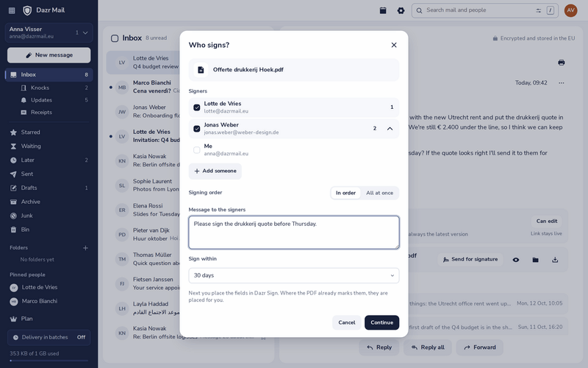Image resolution: width=588 pixels, height=368 pixels.
Task: Open the Sign within 30 days dropdown
Action: pyautogui.click(x=293, y=275)
